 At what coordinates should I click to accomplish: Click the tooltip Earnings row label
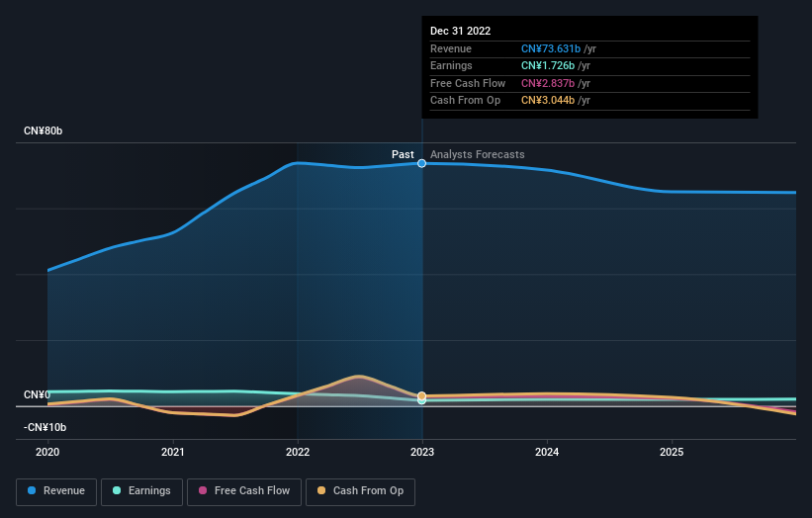click(451, 65)
